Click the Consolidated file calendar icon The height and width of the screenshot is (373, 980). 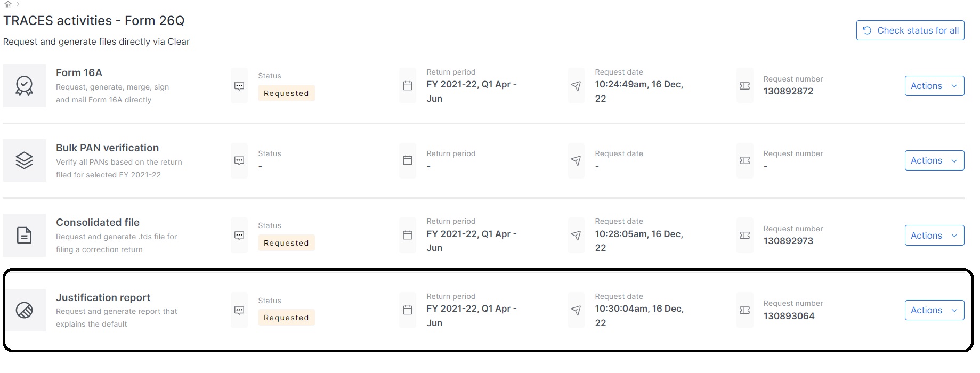click(x=408, y=235)
